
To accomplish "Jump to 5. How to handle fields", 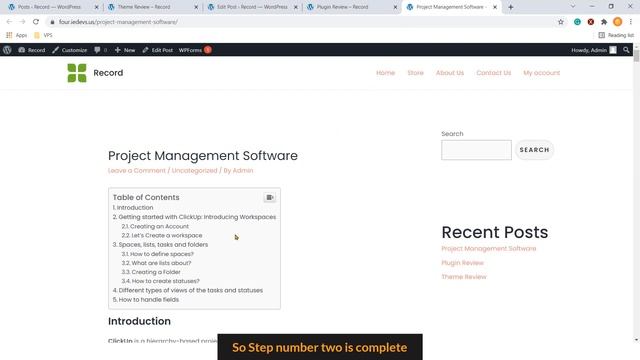I will [x=146, y=300].
